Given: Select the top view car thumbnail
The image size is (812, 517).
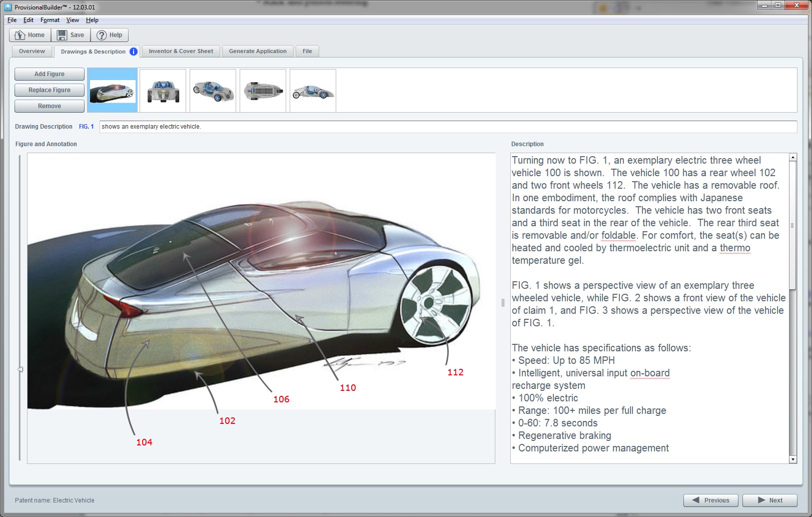Looking at the screenshot, I should [263, 91].
